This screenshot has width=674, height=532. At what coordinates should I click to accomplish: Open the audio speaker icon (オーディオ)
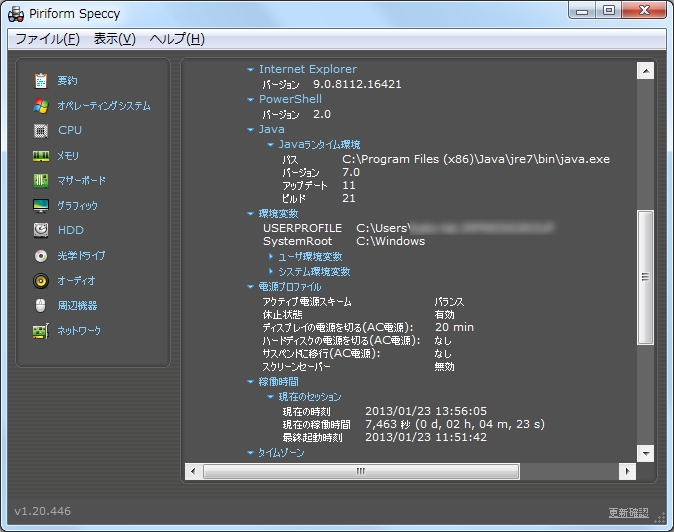click(41, 281)
